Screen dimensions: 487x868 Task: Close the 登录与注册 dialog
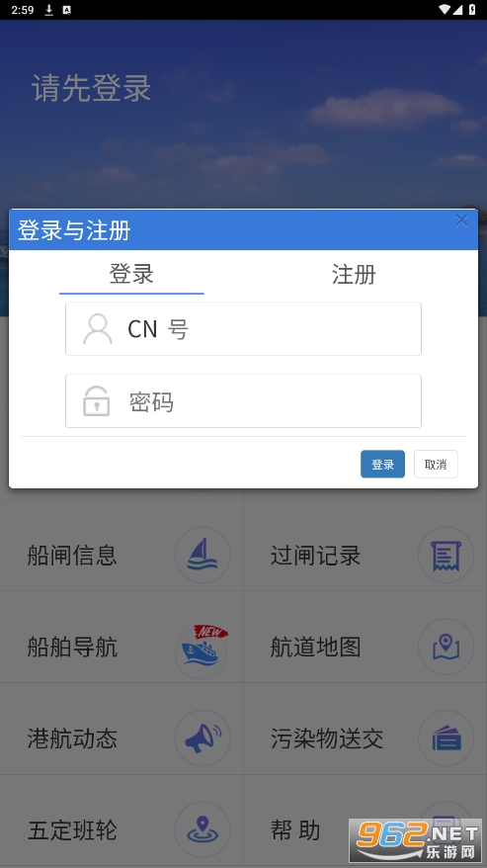tap(461, 220)
